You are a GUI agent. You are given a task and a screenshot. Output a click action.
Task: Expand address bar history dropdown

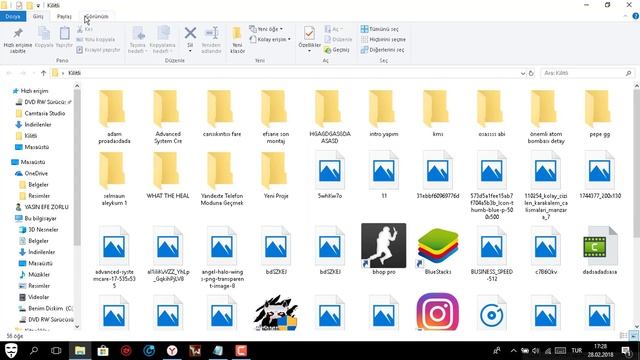tap(523, 73)
